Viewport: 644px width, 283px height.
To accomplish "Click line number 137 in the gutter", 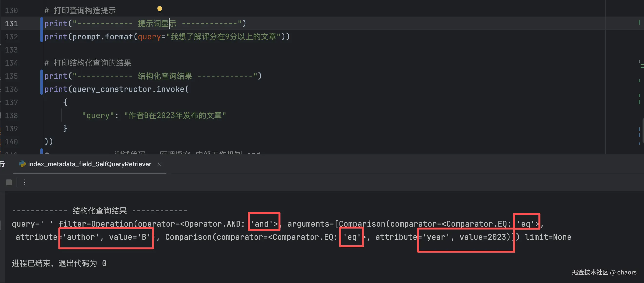I will [x=11, y=102].
